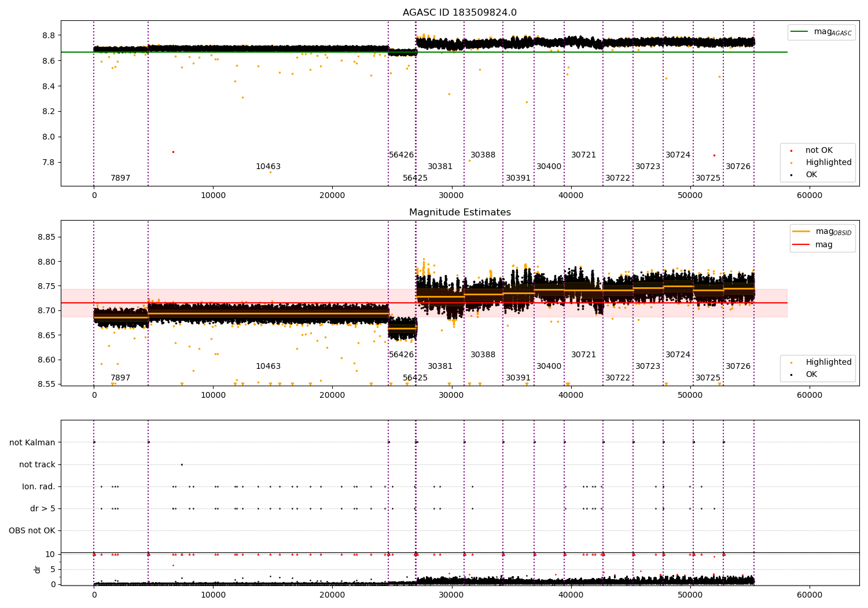
Task: Select the mag AGASC legend entry in top plot
Action: [821, 32]
